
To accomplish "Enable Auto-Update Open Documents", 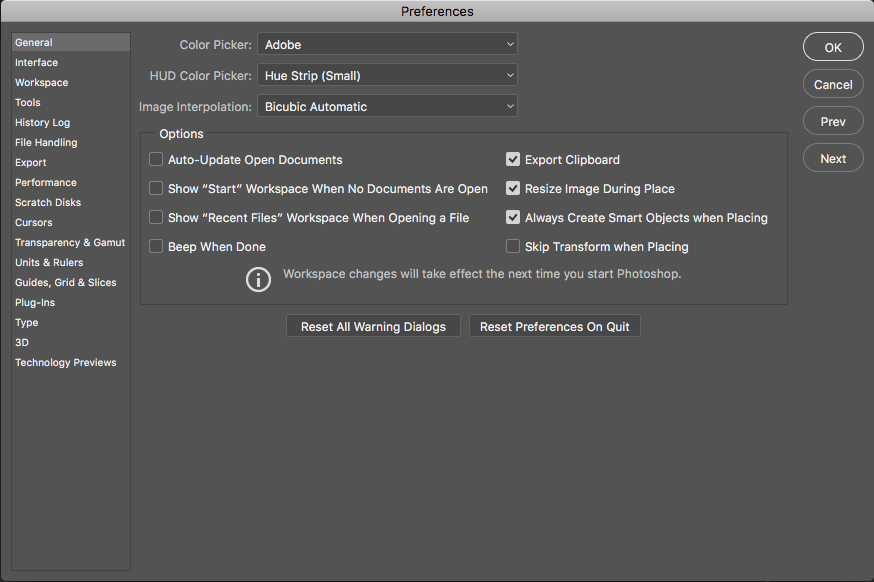I will (x=156, y=159).
